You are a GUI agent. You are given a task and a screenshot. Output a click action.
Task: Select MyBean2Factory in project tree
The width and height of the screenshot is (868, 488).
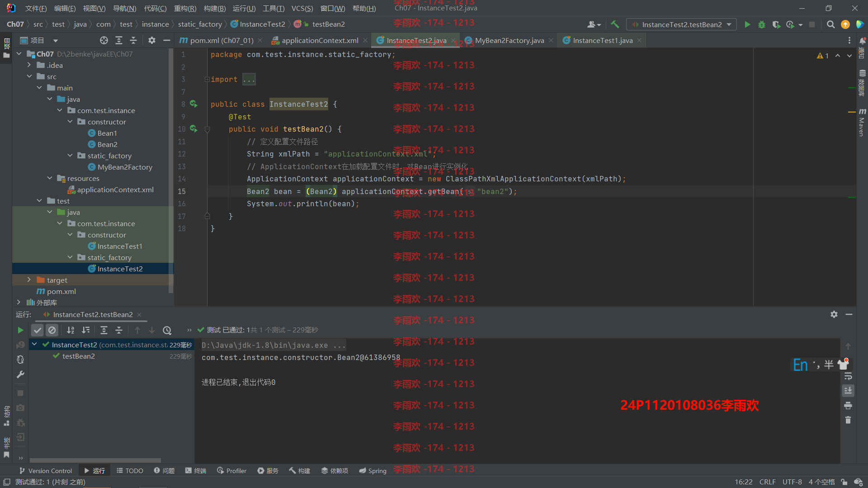coord(125,167)
